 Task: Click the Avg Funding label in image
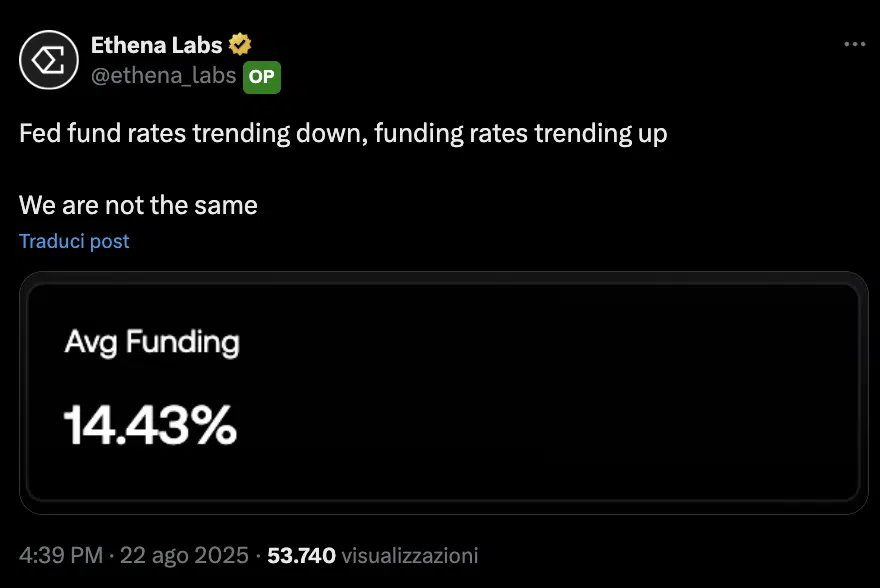(x=152, y=344)
